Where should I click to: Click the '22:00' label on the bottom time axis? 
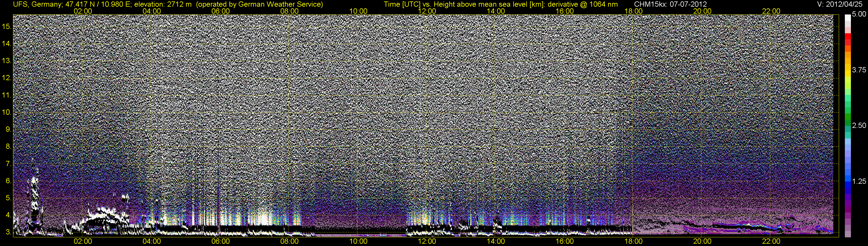(771, 241)
